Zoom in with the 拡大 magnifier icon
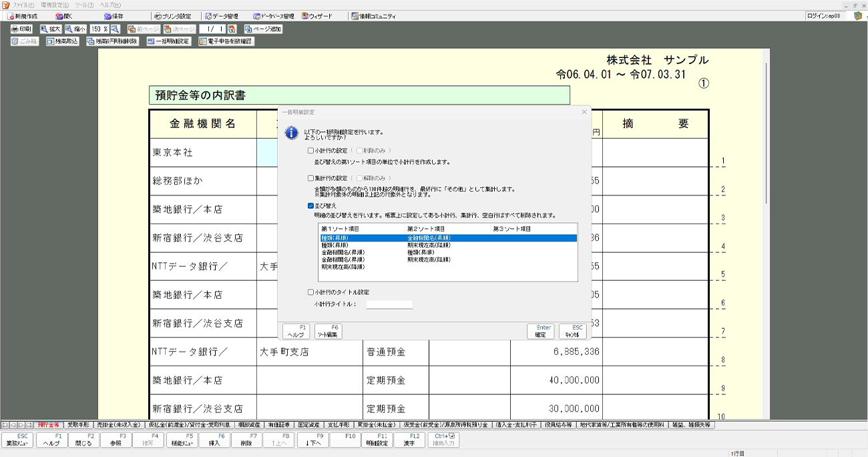Screen dimensions: 868x457 coord(51,29)
